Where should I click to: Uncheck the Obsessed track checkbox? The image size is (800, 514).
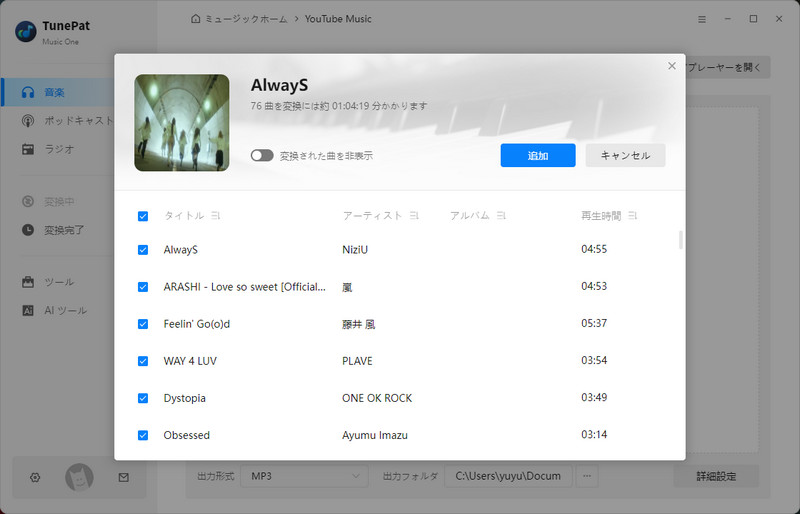pos(143,435)
